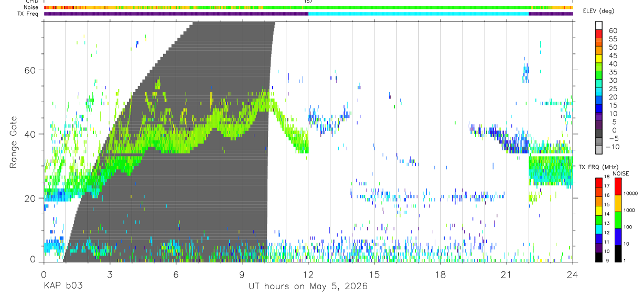Image resolution: width=644 pixels, height=297 pixels.
Task: Pick the NOISE bar blue segment between 10 and 100
Action: [618, 236]
